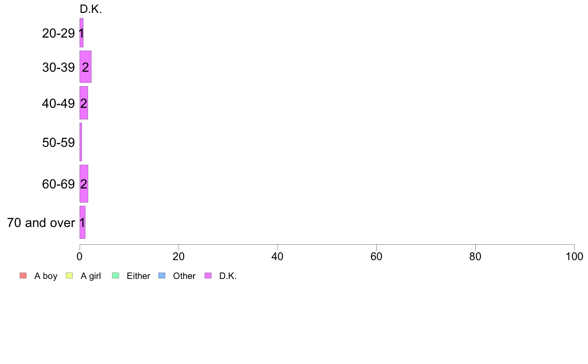Image resolution: width=588 pixels, height=364 pixels.
Task: Click the 70 and over axis label
Action: [41, 223]
